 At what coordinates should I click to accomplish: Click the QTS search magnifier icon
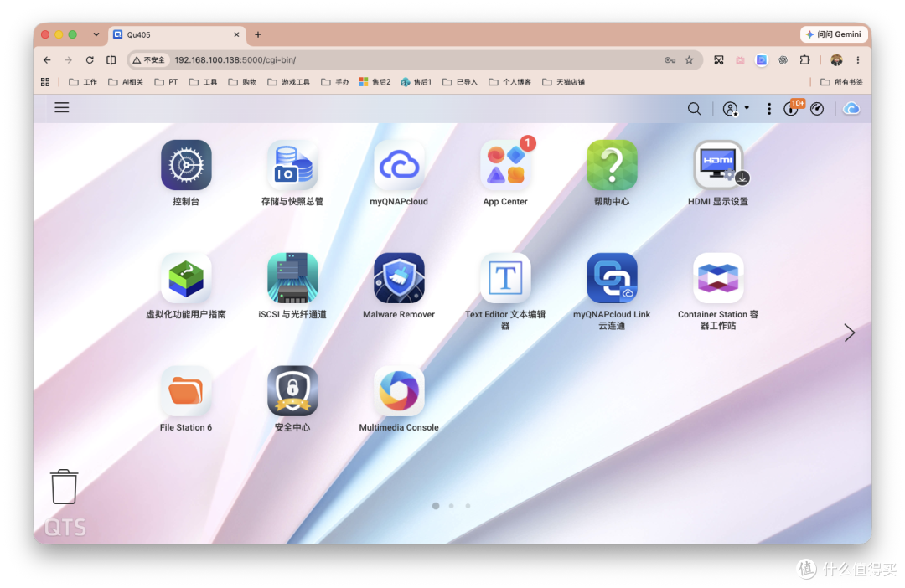pos(695,109)
